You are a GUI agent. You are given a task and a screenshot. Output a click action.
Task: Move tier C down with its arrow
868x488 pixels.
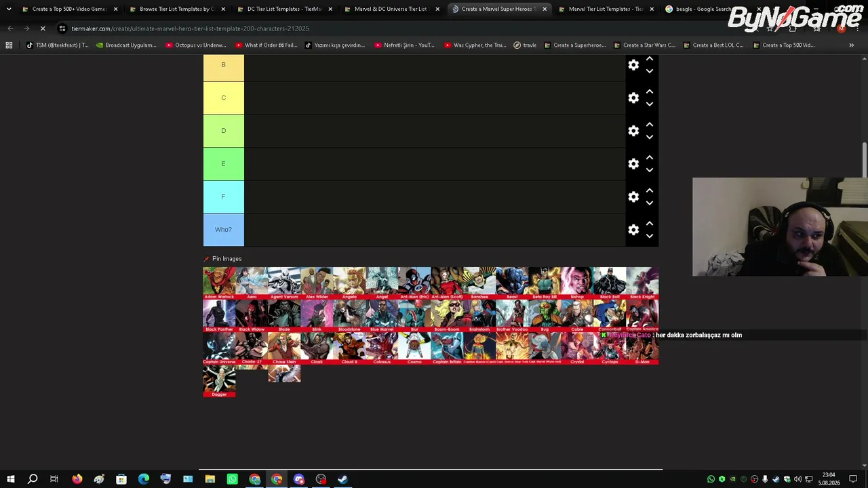pyautogui.click(x=650, y=104)
